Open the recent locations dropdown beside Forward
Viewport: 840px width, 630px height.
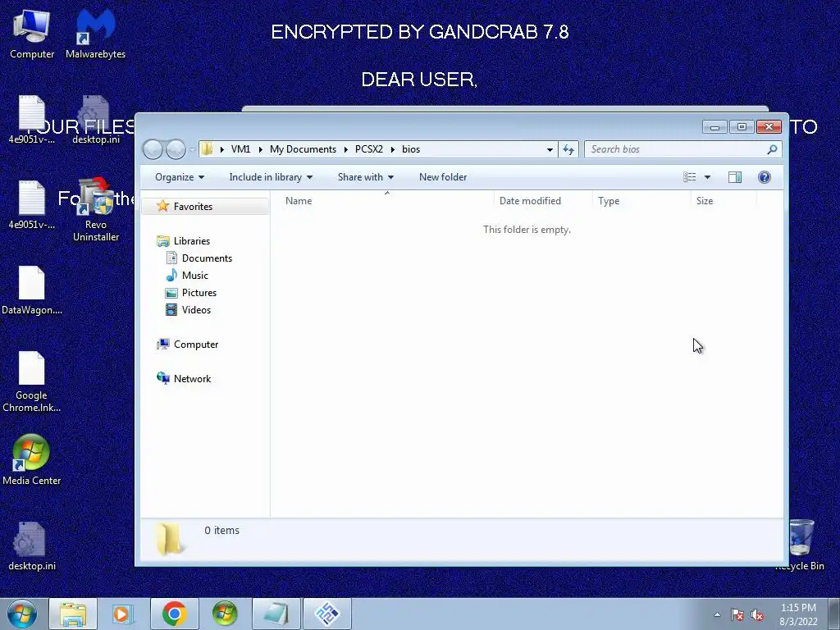(x=192, y=149)
